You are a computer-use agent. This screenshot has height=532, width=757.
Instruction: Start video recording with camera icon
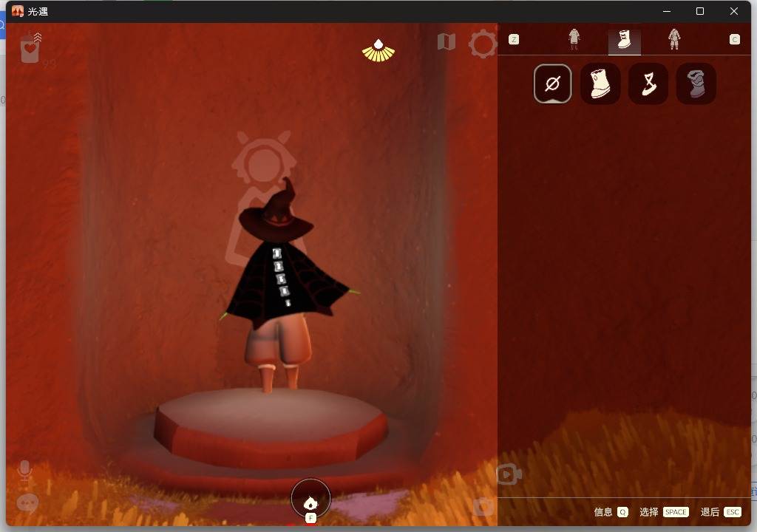(x=509, y=474)
